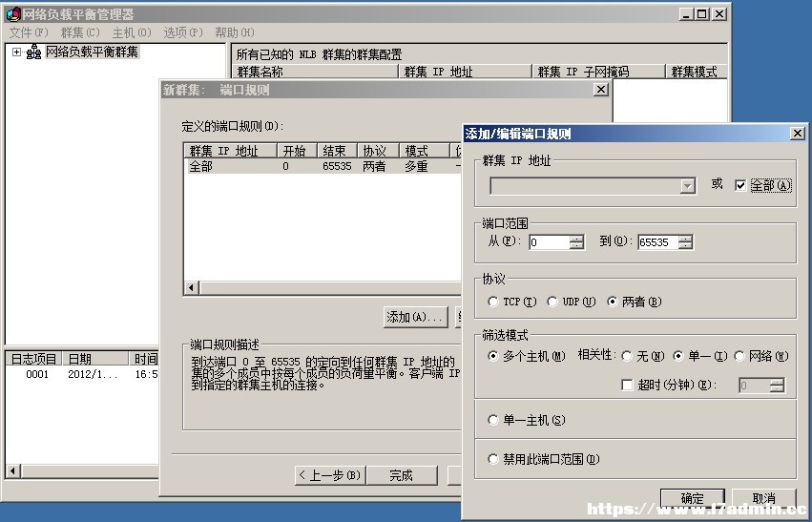812x522 pixels.
Task: Close the 添加/编辑端口规则 dialog
Action: click(x=798, y=133)
